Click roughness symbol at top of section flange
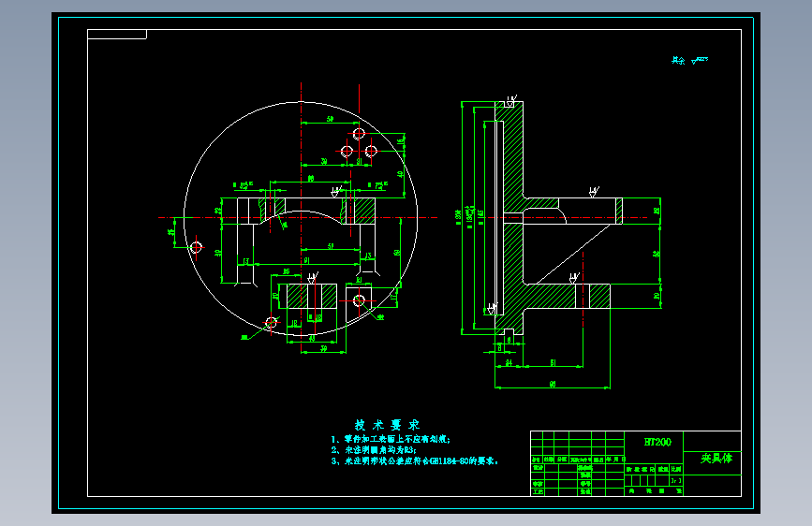Screen dimensions: 812x526 click(511, 100)
